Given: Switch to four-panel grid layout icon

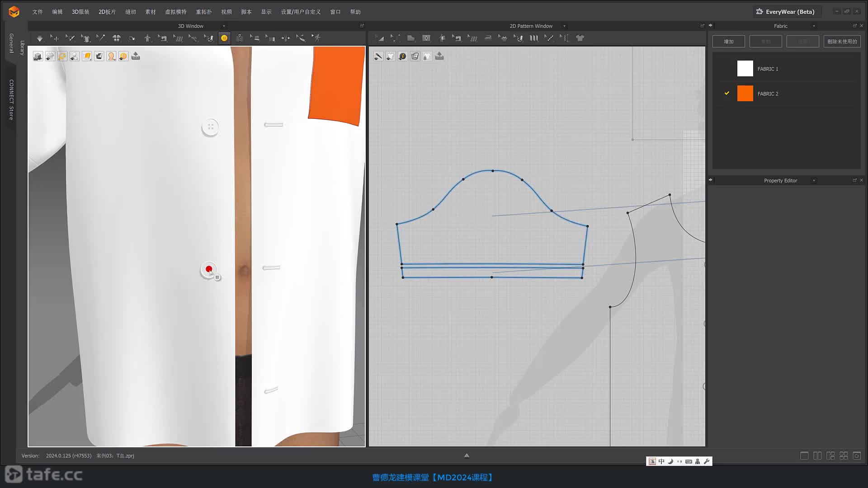Looking at the screenshot, I should pyautogui.click(x=844, y=455).
